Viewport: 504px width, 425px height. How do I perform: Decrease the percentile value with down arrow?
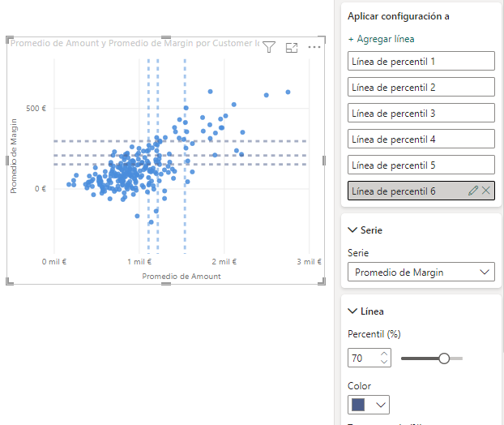pos(384,362)
